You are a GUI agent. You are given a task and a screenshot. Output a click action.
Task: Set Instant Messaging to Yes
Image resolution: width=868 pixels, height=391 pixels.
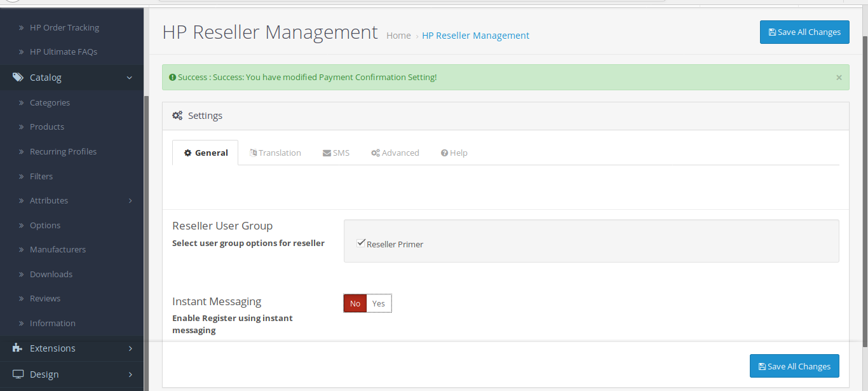point(379,304)
